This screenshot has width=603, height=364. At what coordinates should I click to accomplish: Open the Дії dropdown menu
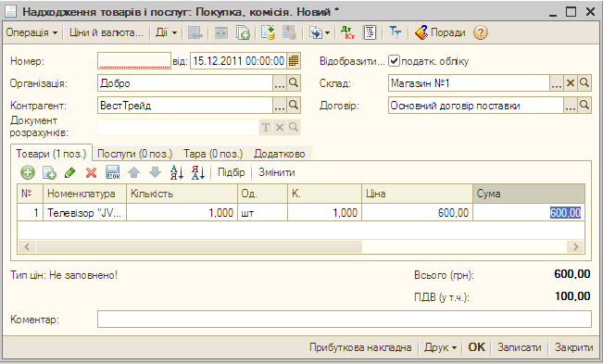tap(166, 32)
